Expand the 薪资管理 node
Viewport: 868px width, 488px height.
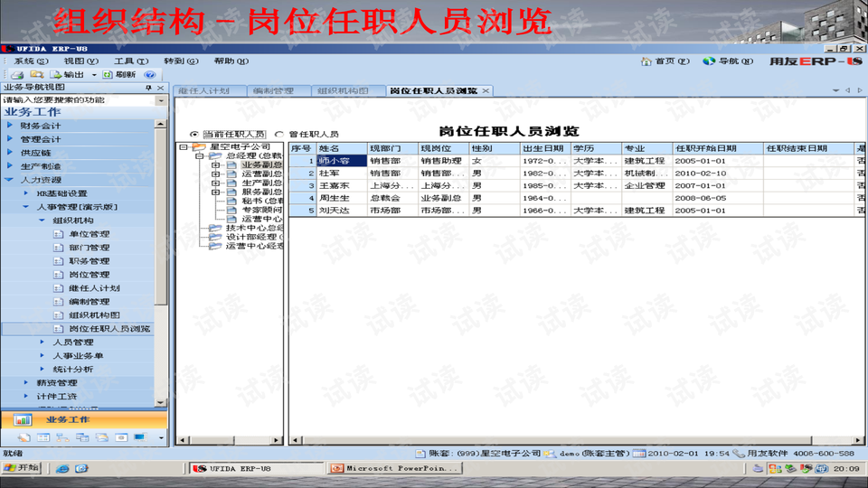coord(26,382)
